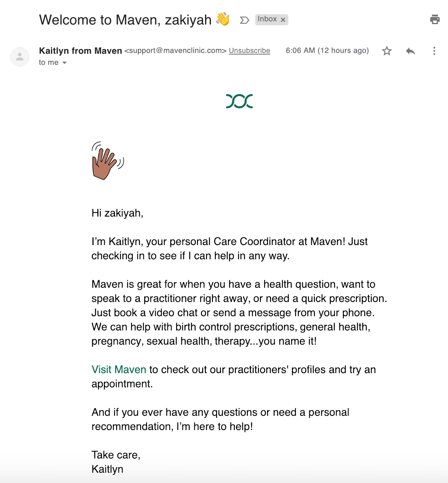Star this email from Kaitlyn

[x=387, y=51]
